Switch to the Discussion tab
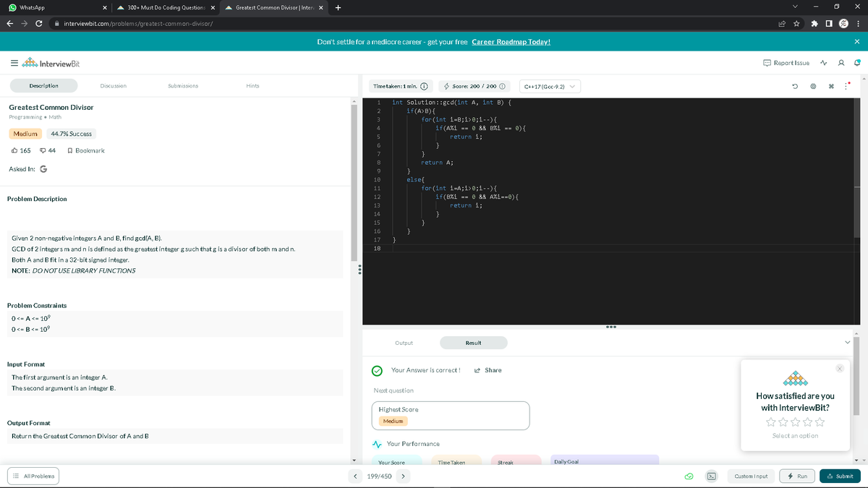 coord(113,86)
